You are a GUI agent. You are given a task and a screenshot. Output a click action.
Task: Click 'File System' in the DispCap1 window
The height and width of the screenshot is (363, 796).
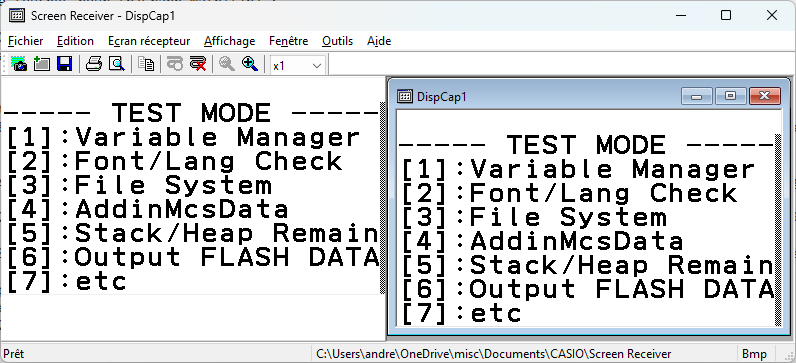tap(568, 218)
